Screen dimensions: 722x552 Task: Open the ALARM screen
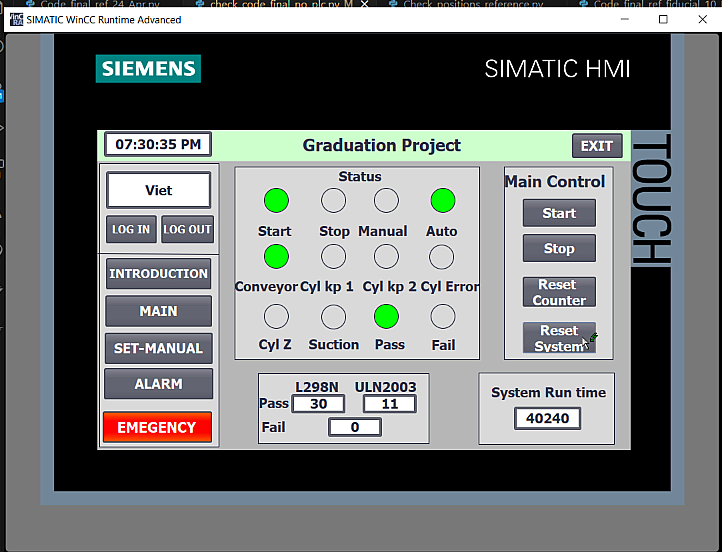[158, 384]
